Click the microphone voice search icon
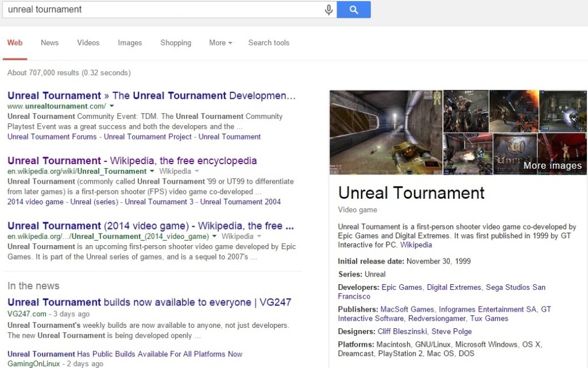This screenshot has width=588, height=368. [329, 10]
